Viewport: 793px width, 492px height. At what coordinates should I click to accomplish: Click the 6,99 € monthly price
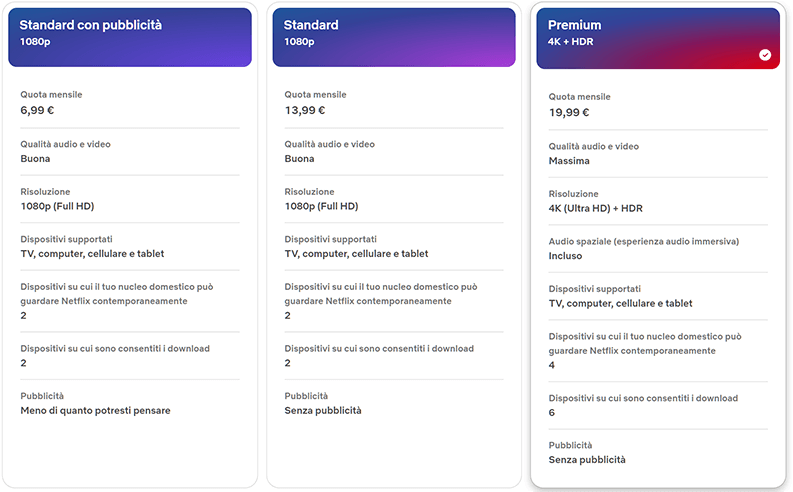(39, 111)
